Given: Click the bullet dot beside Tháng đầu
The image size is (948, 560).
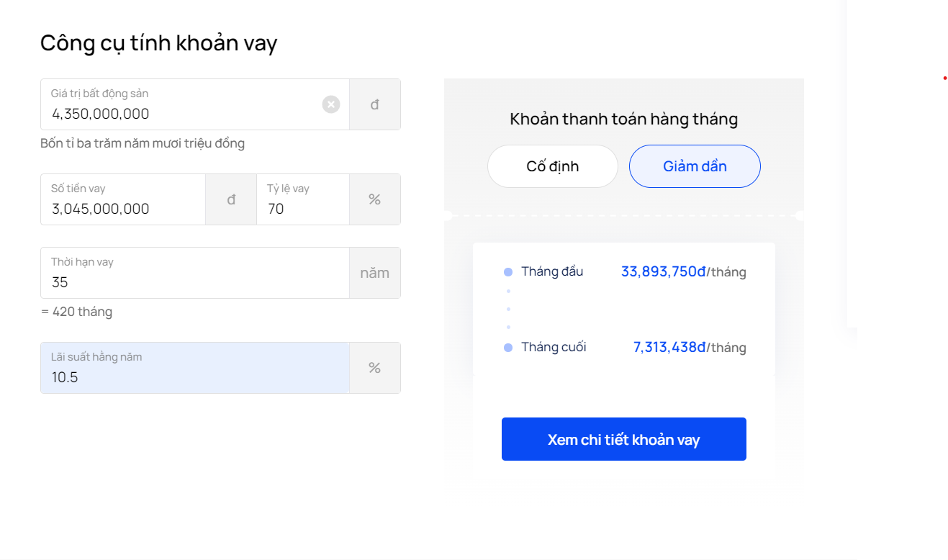Looking at the screenshot, I should pos(508,272).
